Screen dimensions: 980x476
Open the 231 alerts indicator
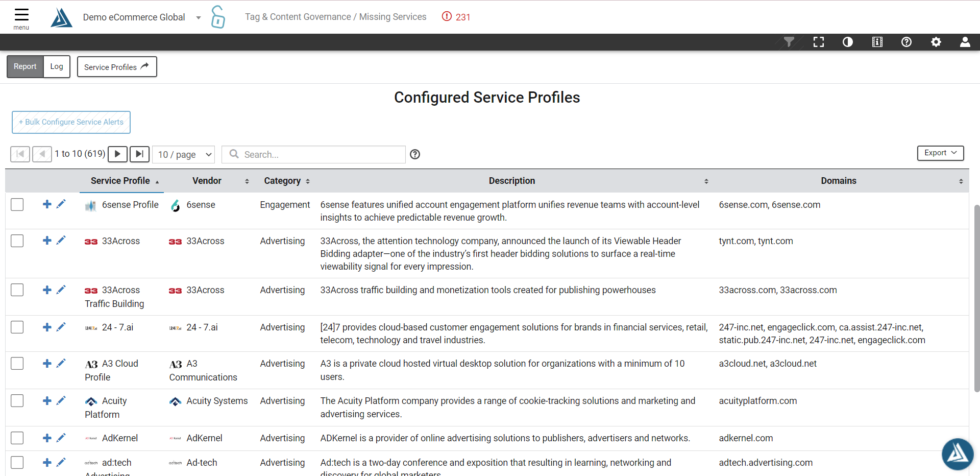point(456,17)
